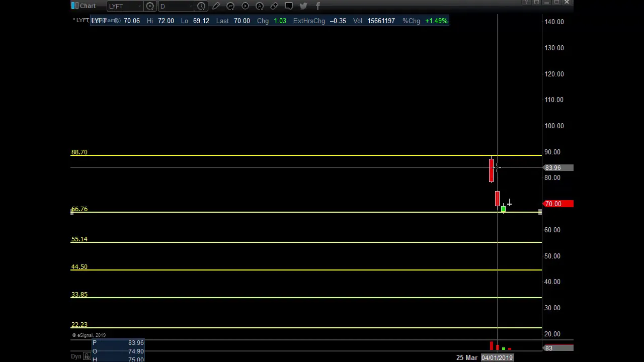
Task: Click the 04/01/2019 date label
Action: pyautogui.click(x=497, y=357)
